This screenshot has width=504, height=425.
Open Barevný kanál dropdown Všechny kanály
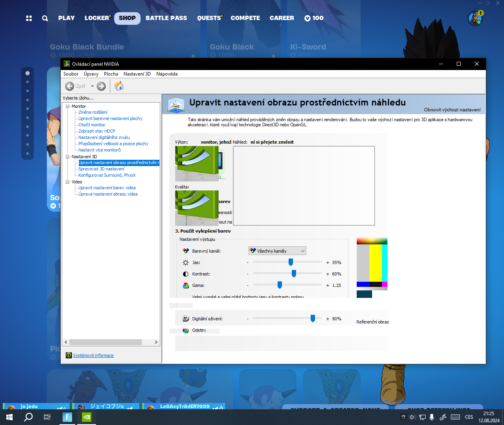(277, 251)
